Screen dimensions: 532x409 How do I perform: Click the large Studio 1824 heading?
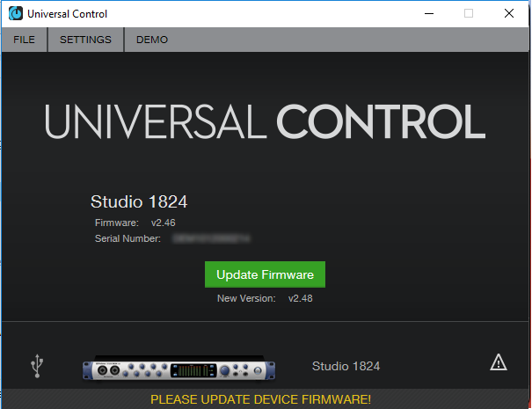(x=139, y=201)
